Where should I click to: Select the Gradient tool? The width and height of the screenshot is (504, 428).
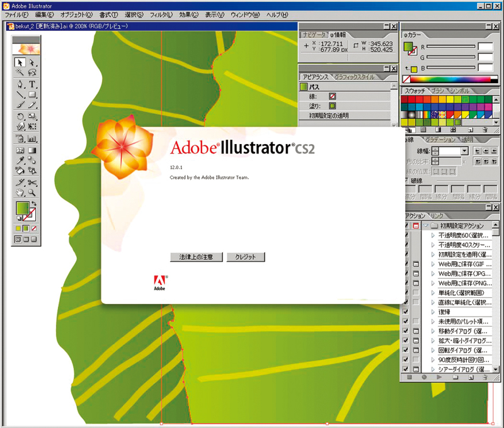(32, 150)
